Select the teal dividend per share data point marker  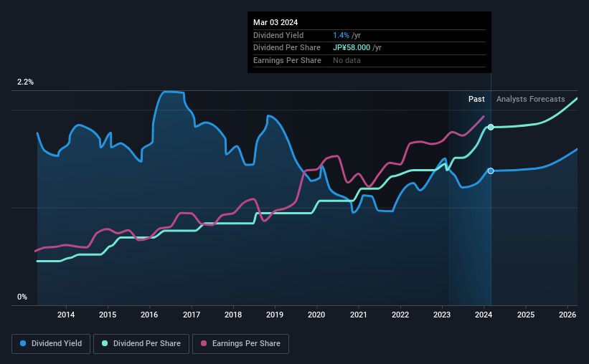coord(491,128)
